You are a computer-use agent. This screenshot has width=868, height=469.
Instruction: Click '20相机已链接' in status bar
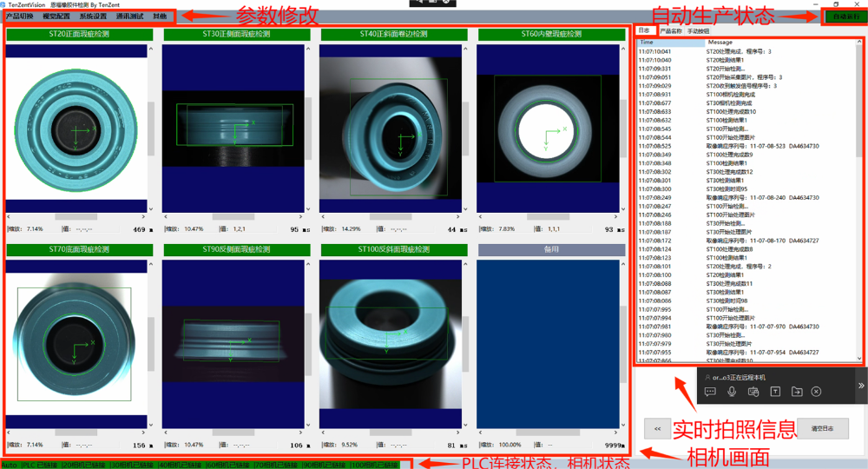click(84, 466)
